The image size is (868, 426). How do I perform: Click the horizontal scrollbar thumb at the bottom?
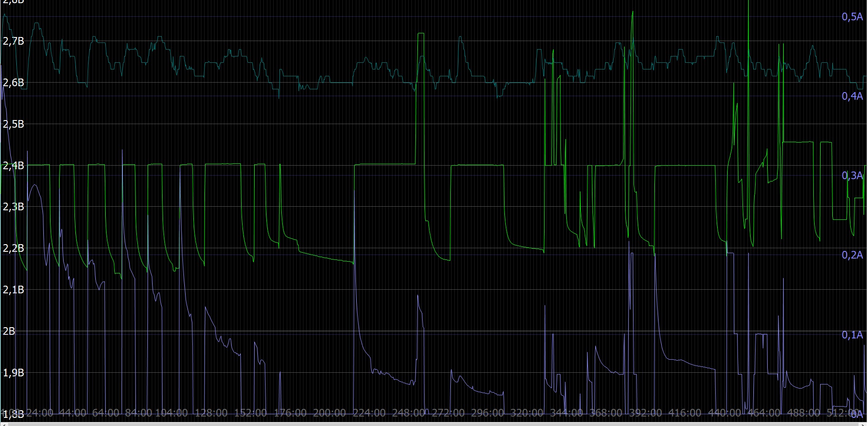pos(434,424)
